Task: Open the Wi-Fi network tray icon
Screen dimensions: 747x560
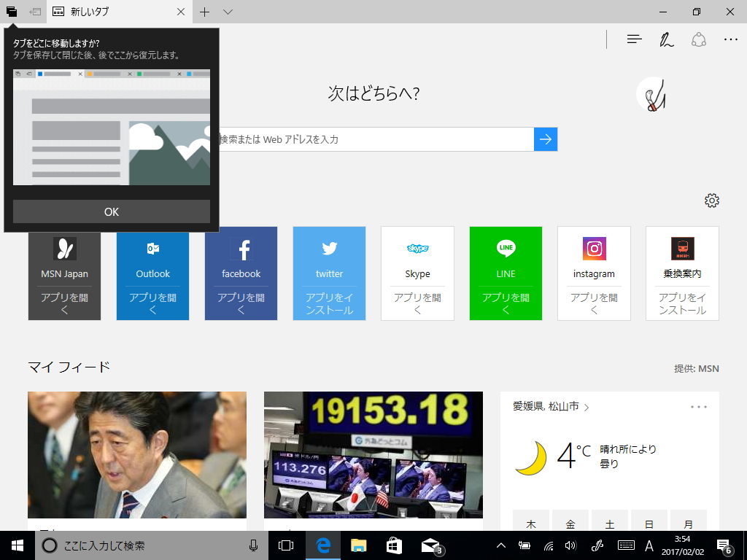Action: click(x=549, y=545)
